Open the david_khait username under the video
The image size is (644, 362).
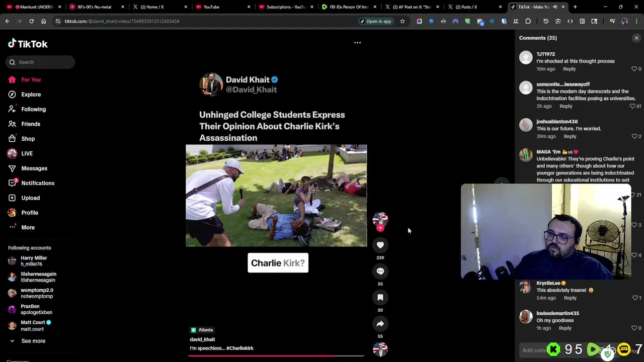202,339
